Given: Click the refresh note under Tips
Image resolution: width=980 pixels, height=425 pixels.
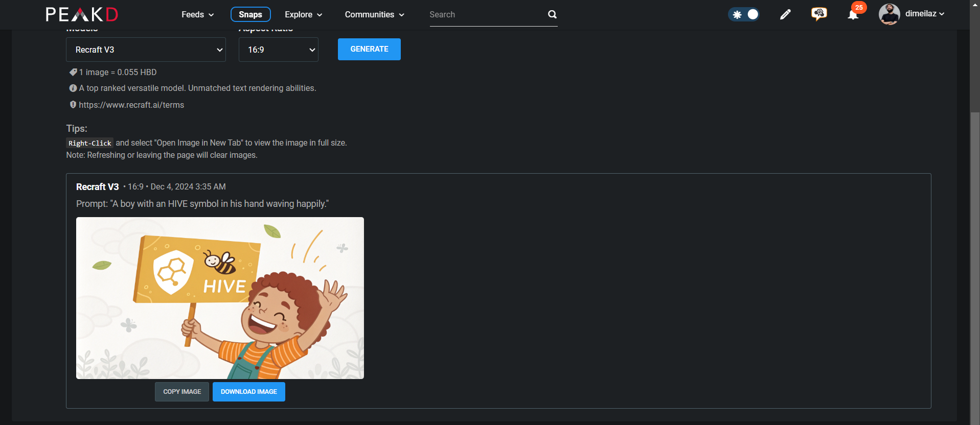Looking at the screenshot, I should [162, 155].
